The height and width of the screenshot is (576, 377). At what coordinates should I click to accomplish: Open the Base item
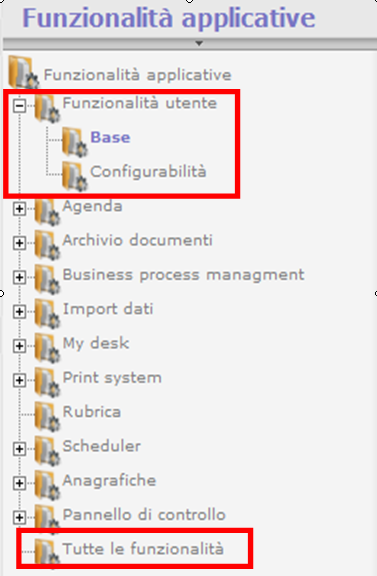(110, 137)
